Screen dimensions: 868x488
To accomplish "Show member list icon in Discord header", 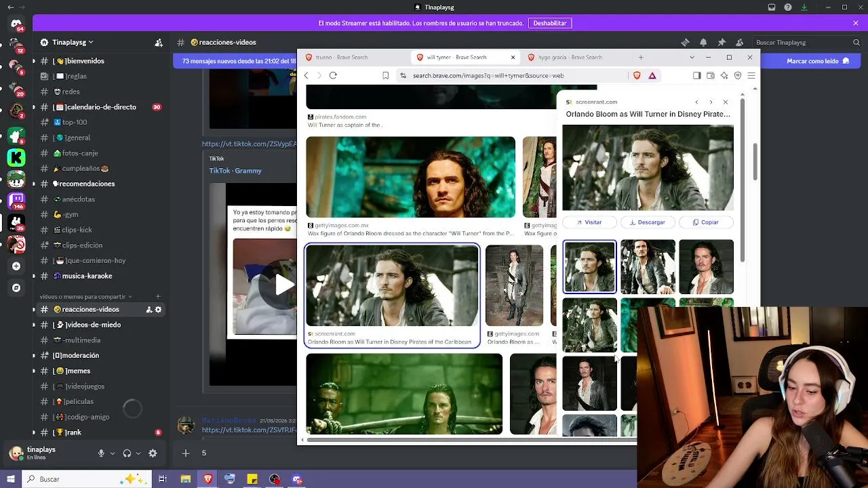I will 739,42.
